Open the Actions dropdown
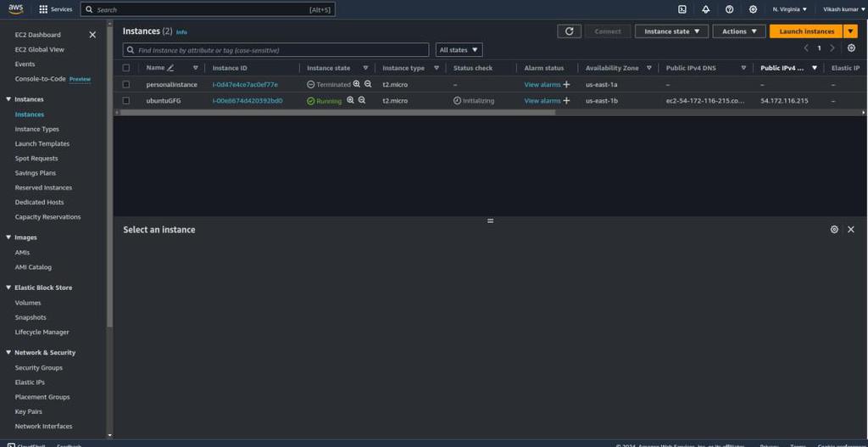The height and width of the screenshot is (447, 868). (x=739, y=31)
